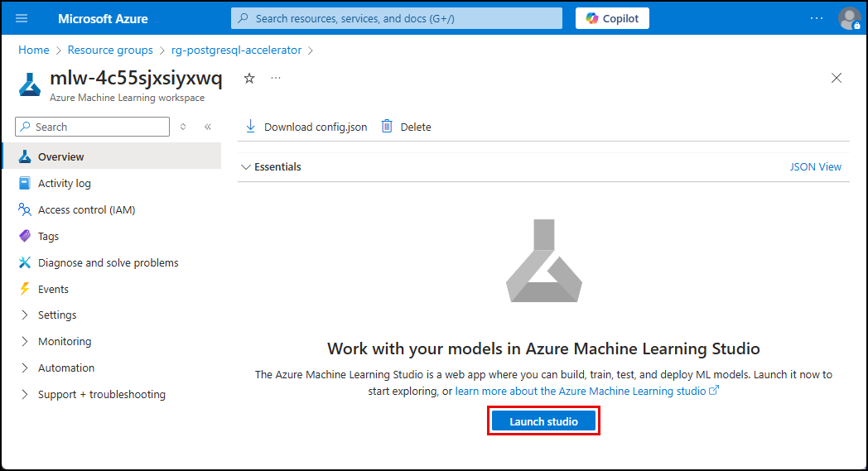Click the sidebar Search field
The height and width of the screenshot is (471, 868).
[93, 127]
